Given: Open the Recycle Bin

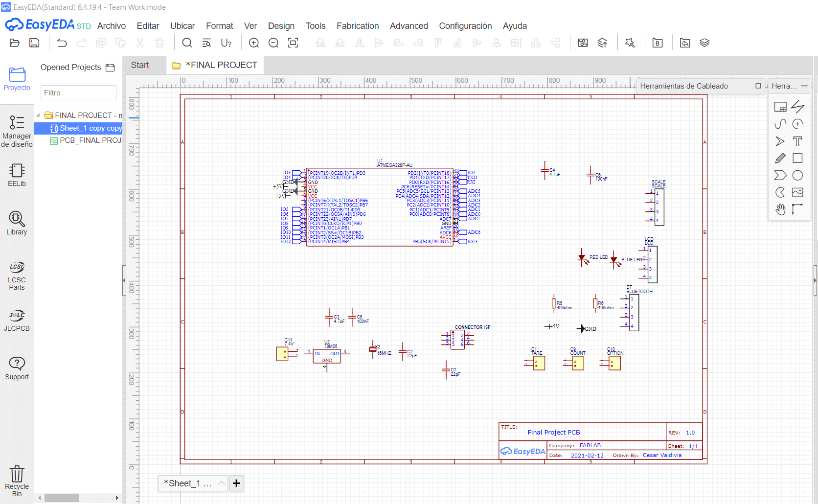Looking at the screenshot, I should pos(17,481).
